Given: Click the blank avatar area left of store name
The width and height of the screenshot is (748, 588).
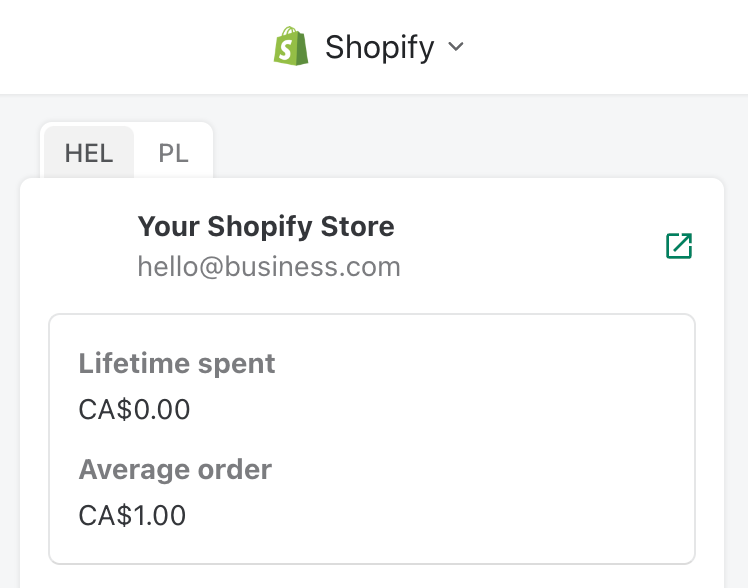Looking at the screenshot, I should point(87,246).
